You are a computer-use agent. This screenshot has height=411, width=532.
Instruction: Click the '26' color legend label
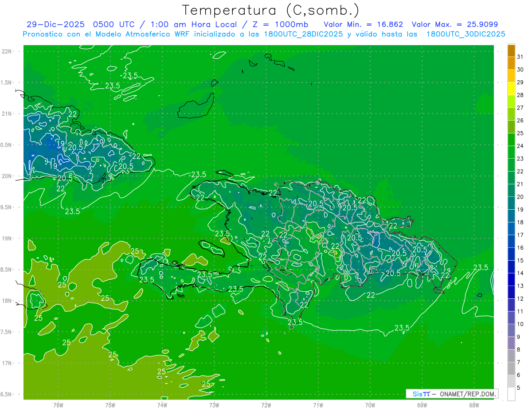[x=520, y=121]
